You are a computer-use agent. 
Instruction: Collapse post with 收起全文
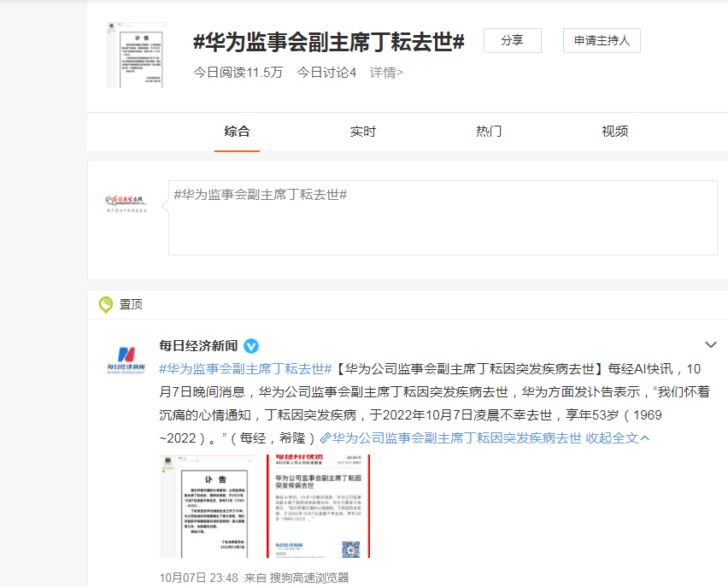(617, 438)
